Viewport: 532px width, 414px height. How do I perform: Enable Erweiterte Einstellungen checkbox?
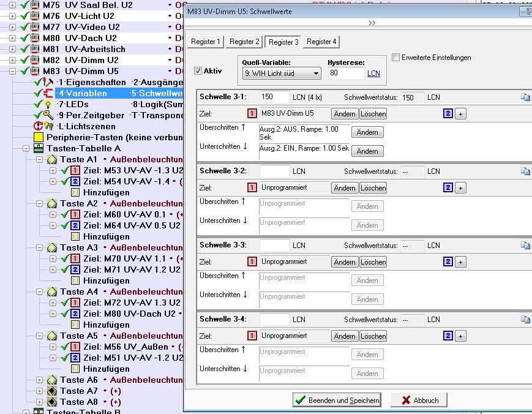pyautogui.click(x=395, y=58)
